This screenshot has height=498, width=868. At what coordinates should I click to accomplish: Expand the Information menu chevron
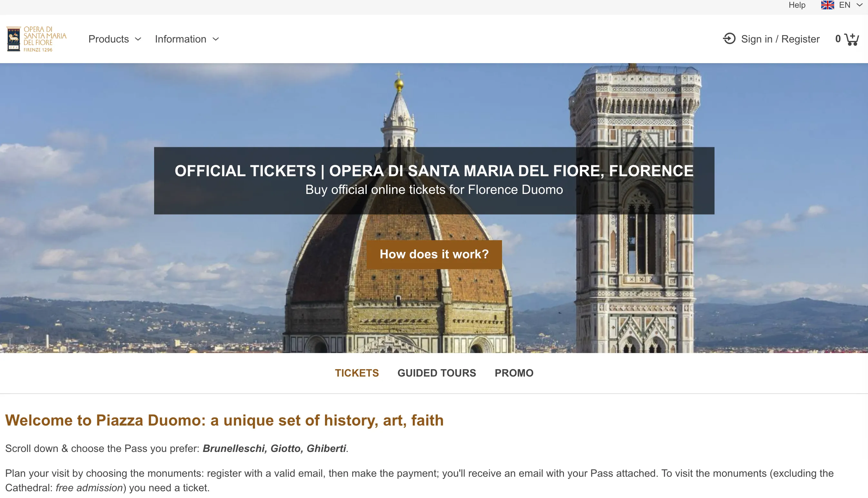click(x=216, y=39)
